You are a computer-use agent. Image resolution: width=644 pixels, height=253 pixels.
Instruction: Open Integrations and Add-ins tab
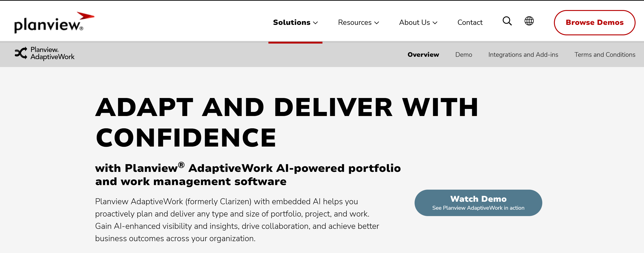[523, 54]
